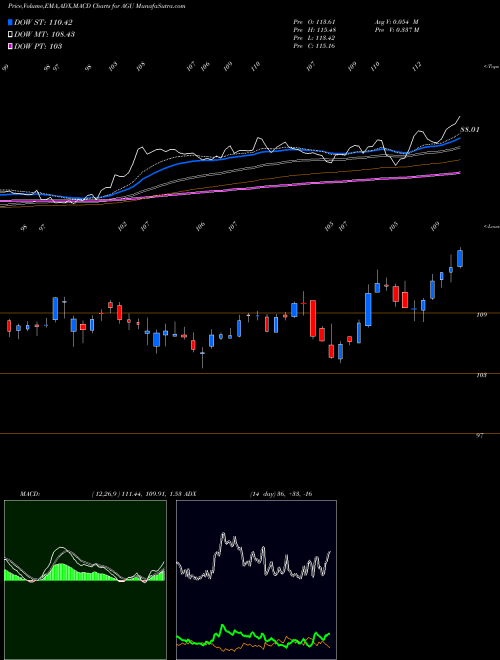The width and height of the screenshot is (500, 660).
Task: Click the 97 price level label
Action: [480, 436]
